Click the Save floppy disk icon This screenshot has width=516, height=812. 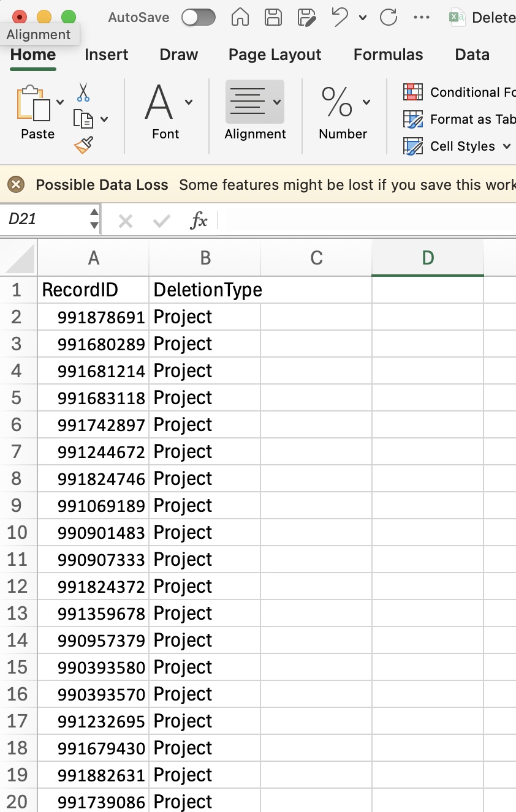pyautogui.click(x=273, y=17)
